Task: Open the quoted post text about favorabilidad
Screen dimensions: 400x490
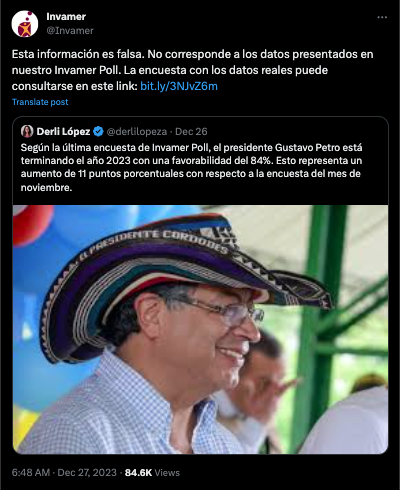Action: coord(191,167)
